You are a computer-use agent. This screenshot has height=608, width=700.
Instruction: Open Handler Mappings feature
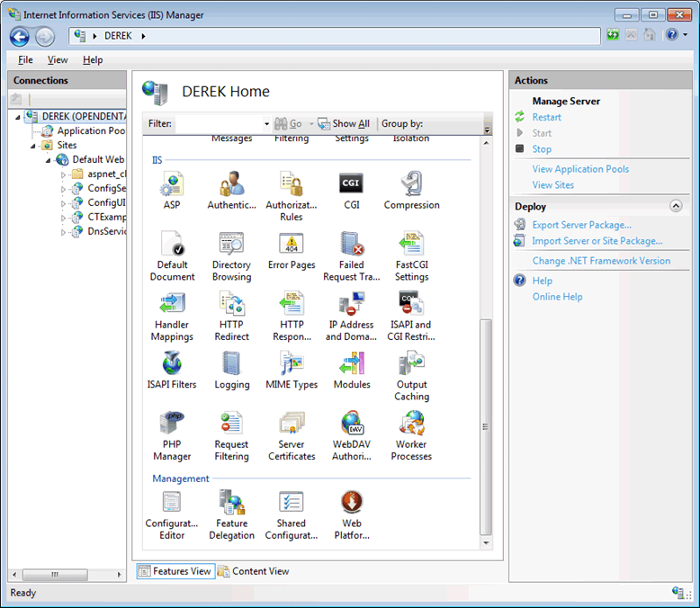click(172, 316)
